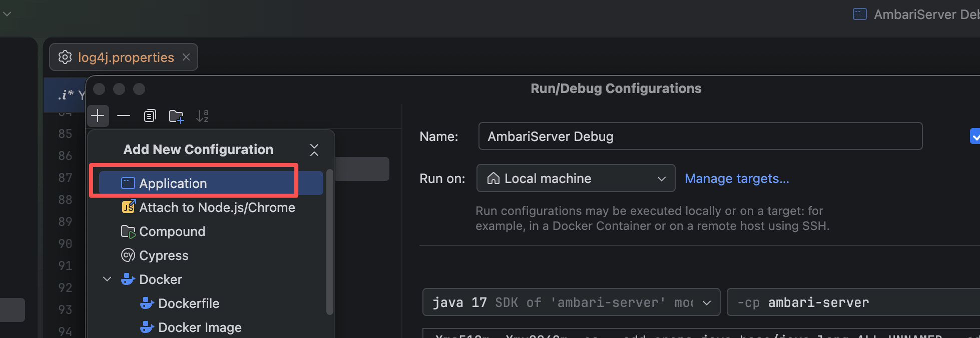Close the log4j.properties editor tab

pos(186,57)
